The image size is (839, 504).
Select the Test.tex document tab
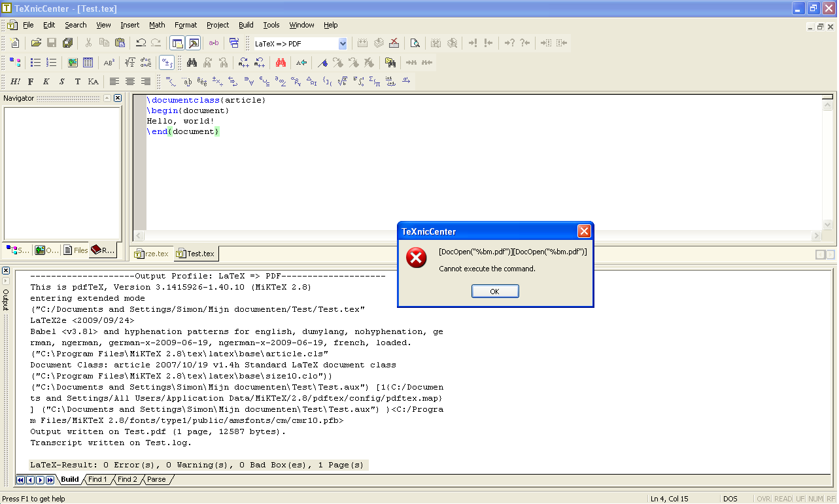196,254
